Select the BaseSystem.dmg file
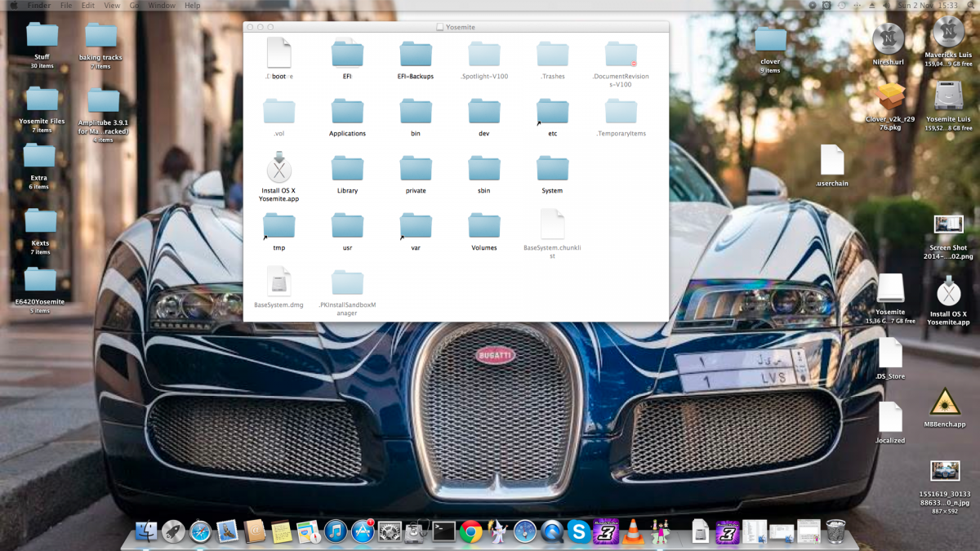 click(278, 282)
